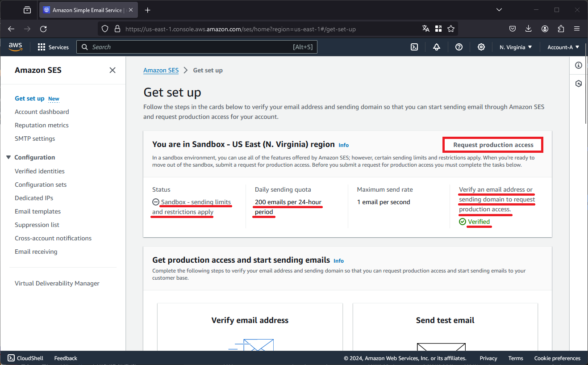
Task: Click the tracking protection shield icon
Action: tap(105, 29)
